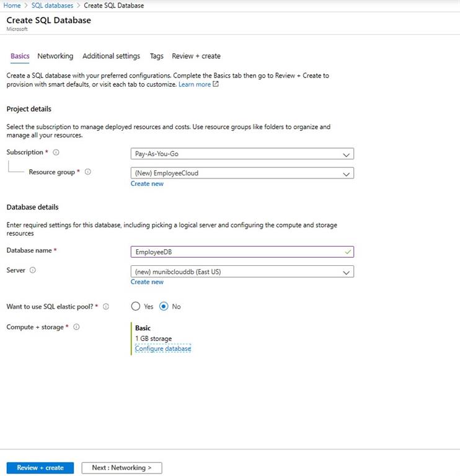Click the Review + create blue button

[x=40, y=468]
